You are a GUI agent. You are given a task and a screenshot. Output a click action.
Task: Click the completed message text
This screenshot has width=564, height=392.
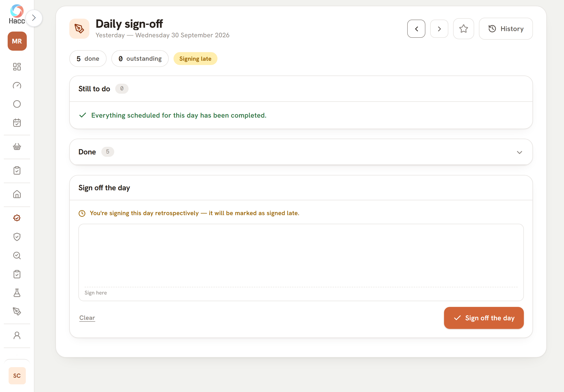[x=179, y=115]
